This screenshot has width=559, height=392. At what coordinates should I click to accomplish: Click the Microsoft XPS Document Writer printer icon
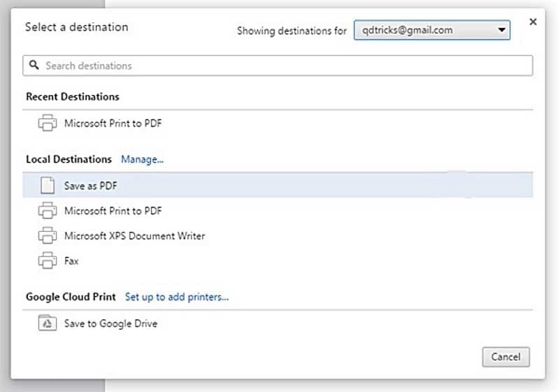point(47,235)
